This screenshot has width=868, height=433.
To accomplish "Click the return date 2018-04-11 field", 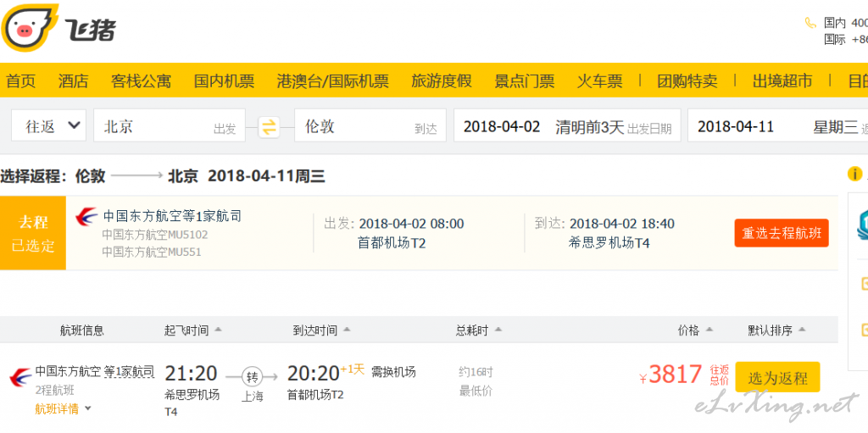I will 778,125.
